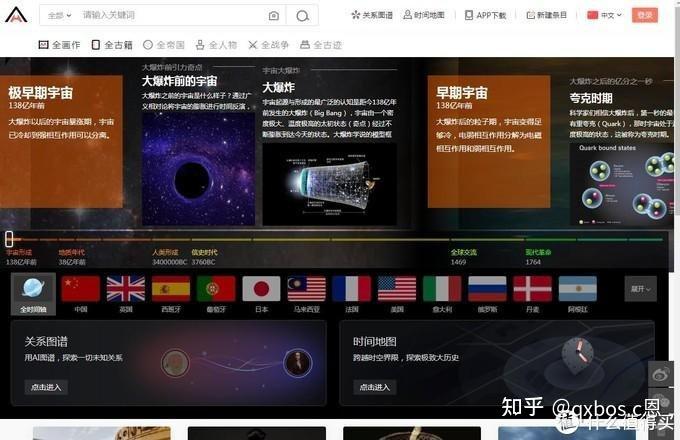Click 新建条目 to create an entry
The image size is (680, 440).
[546, 15]
